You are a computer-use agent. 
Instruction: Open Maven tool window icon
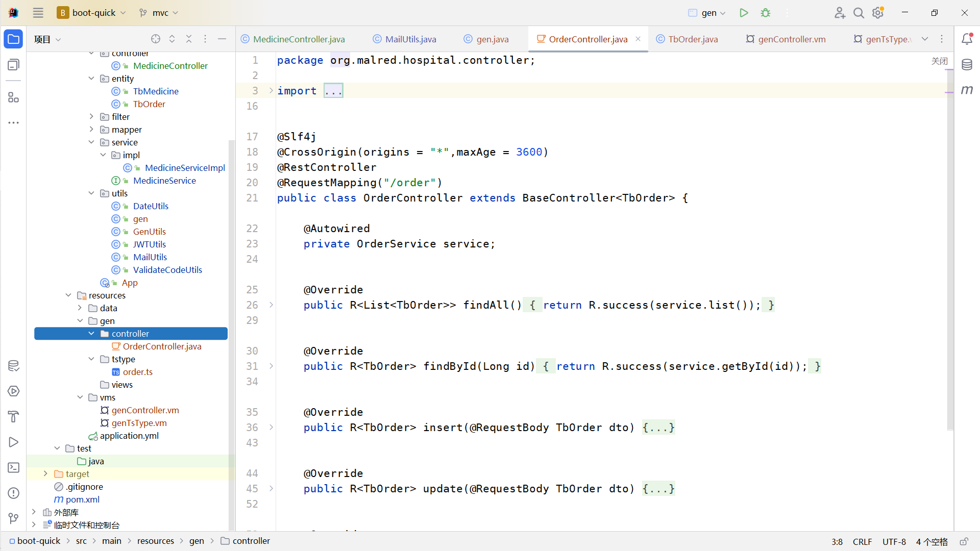[967, 90]
